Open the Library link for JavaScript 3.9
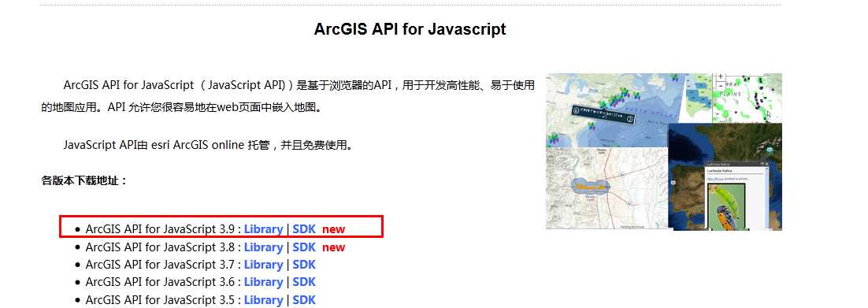 click(264, 229)
